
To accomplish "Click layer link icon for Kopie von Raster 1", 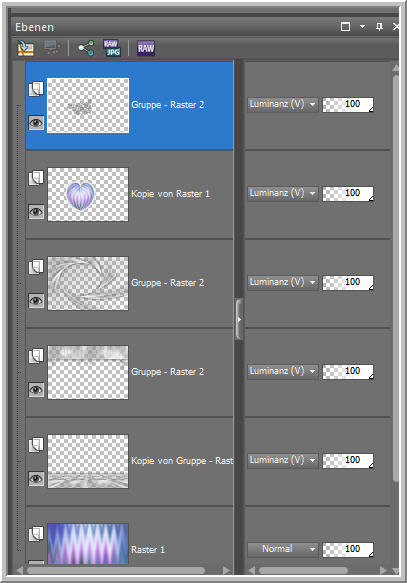I will point(36,178).
